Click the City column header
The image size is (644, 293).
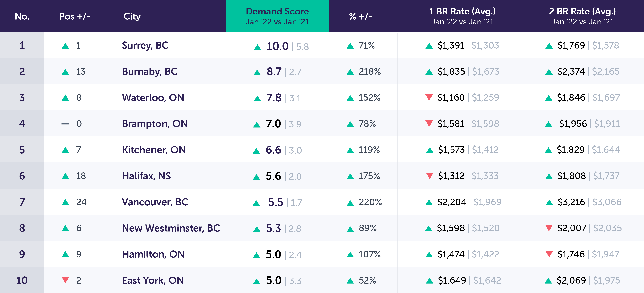click(132, 16)
